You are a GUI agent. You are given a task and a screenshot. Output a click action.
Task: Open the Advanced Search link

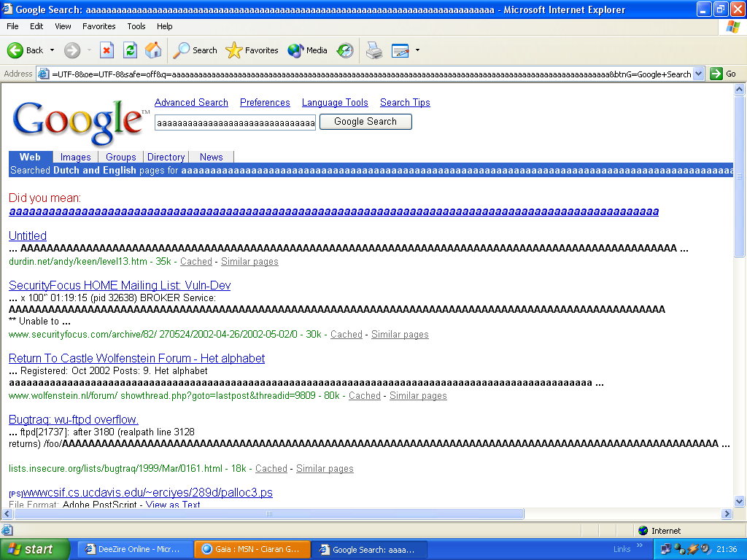pos(191,102)
